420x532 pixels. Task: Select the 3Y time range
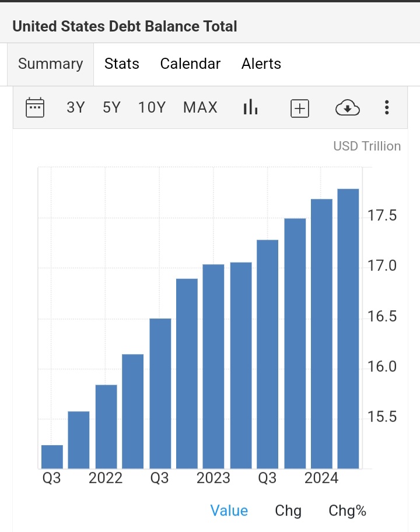(76, 107)
